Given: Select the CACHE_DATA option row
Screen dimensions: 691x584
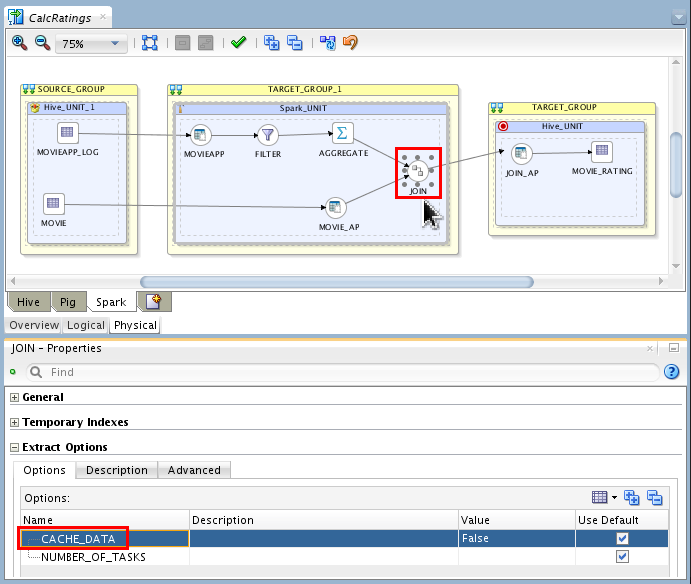Looking at the screenshot, I should (x=344, y=539).
